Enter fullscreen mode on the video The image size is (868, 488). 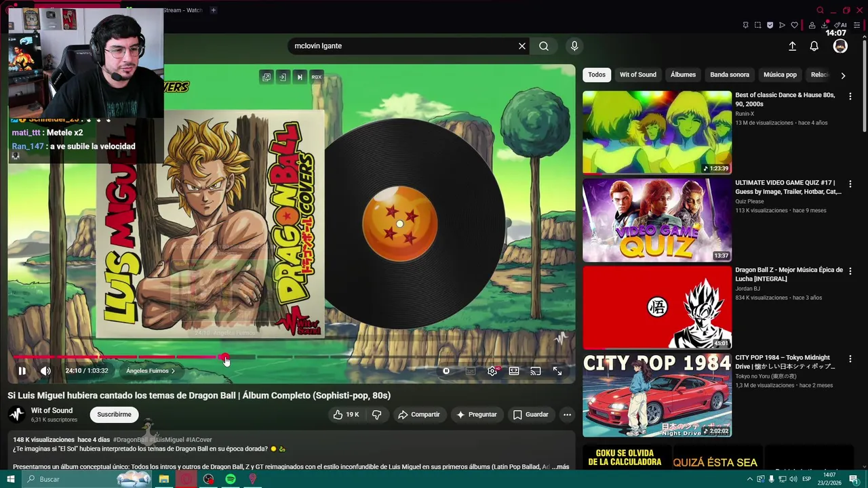tap(557, 371)
